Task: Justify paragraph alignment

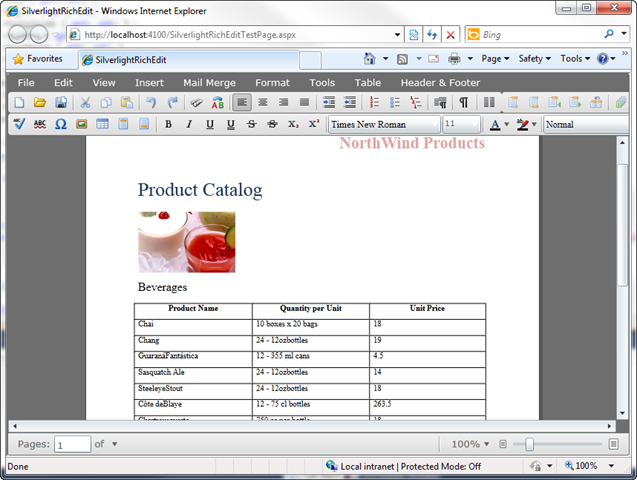Action: 304,102
